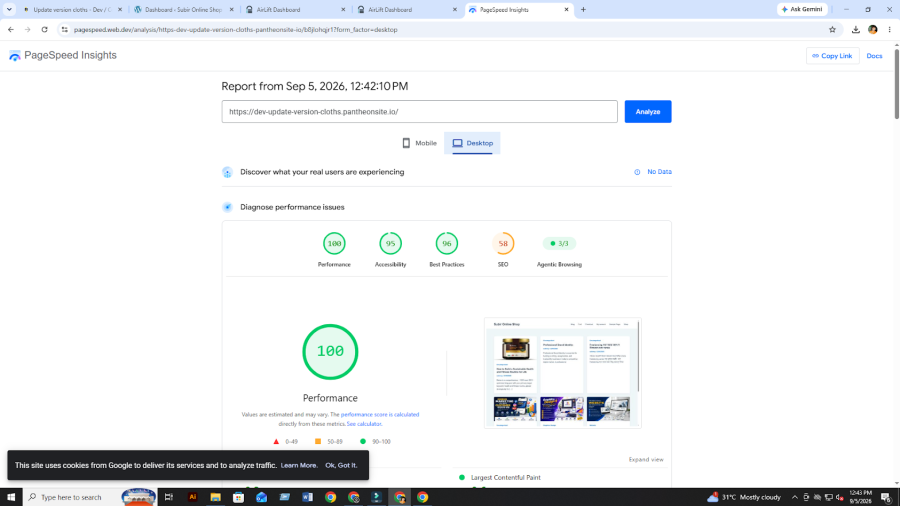Go back with the browser back arrow
This screenshot has height=506, width=900.
click(x=11, y=30)
